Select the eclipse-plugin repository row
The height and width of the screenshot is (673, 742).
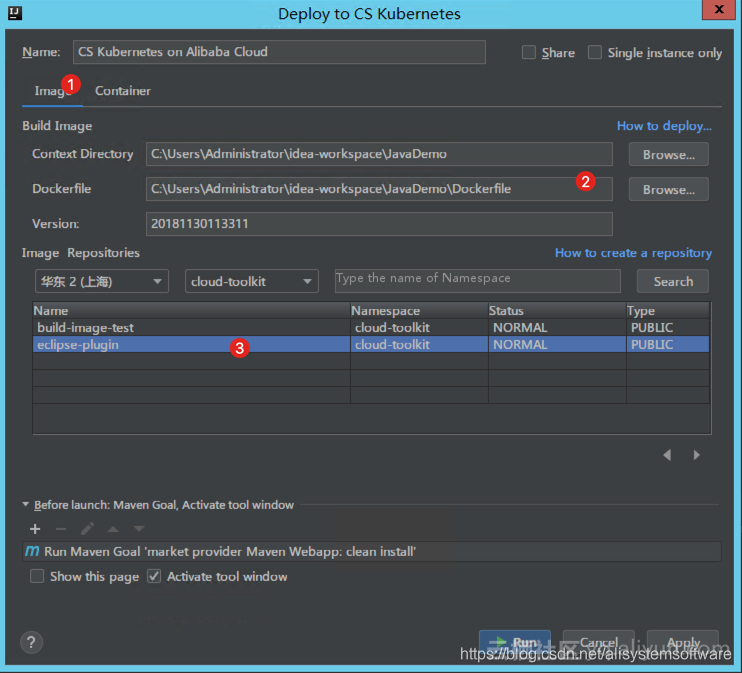371,345
